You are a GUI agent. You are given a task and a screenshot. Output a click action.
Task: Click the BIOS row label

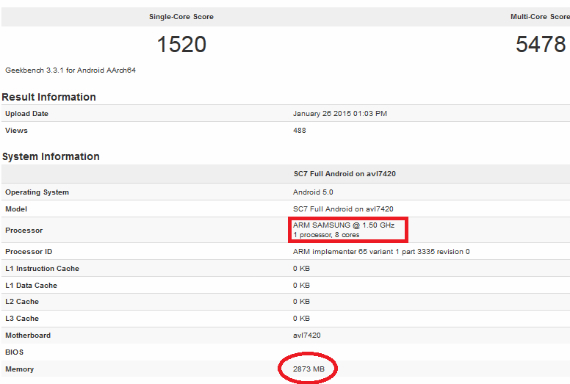15,352
